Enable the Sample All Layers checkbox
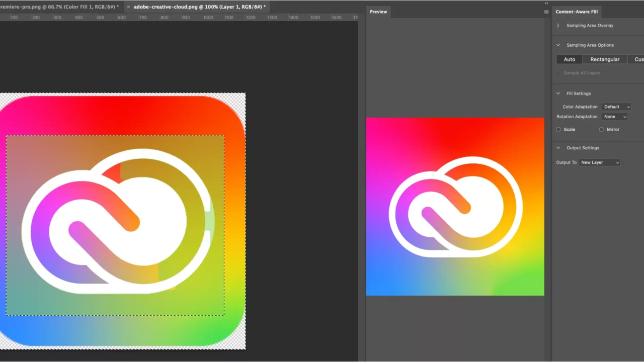This screenshot has width=644, height=362. pos(559,72)
